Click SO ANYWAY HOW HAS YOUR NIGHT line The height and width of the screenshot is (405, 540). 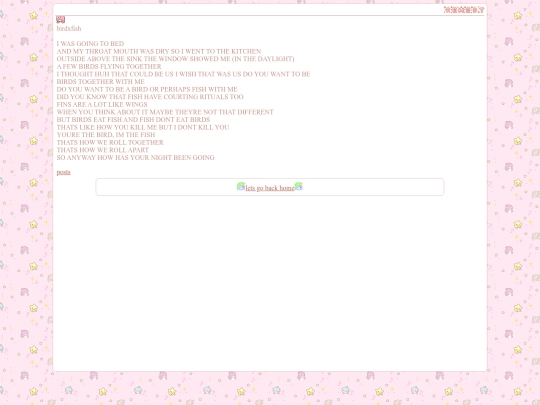[135, 157]
